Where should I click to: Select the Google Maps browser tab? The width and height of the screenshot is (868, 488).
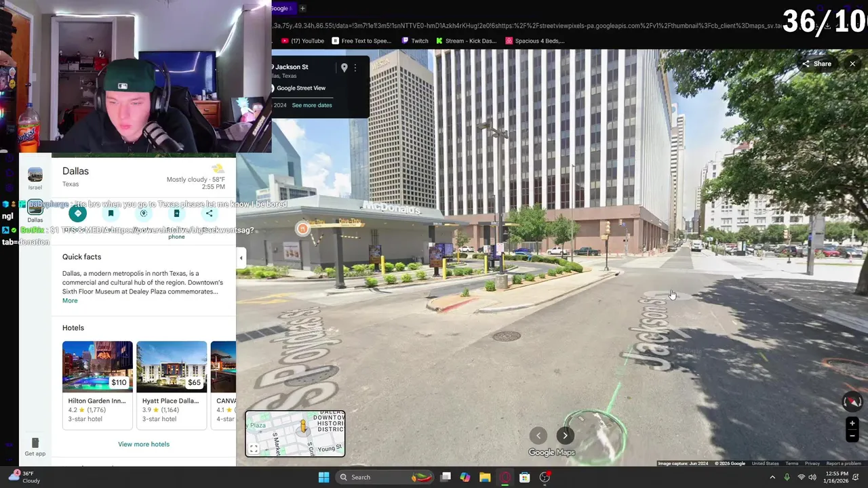coord(281,8)
